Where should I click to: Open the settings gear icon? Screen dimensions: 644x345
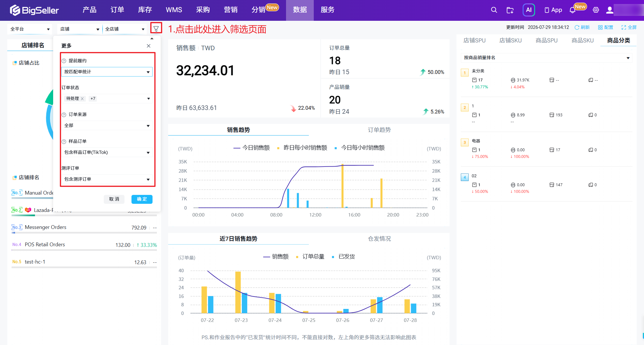click(596, 10)
